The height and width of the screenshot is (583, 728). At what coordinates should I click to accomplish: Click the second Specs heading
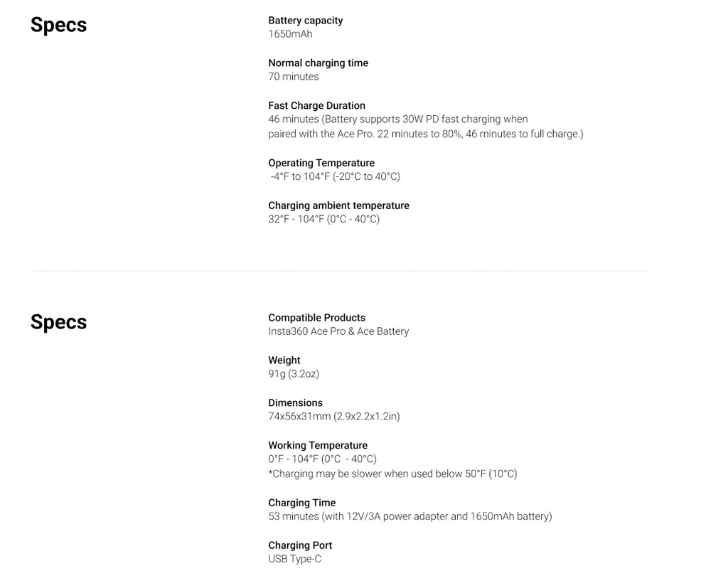pos(58,322)
